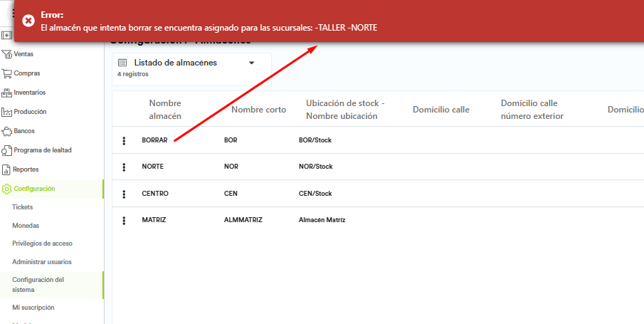This screenshot has height=324, width=644.
Task: Open Mi suscripción in the sidebar
Action: 33,308
